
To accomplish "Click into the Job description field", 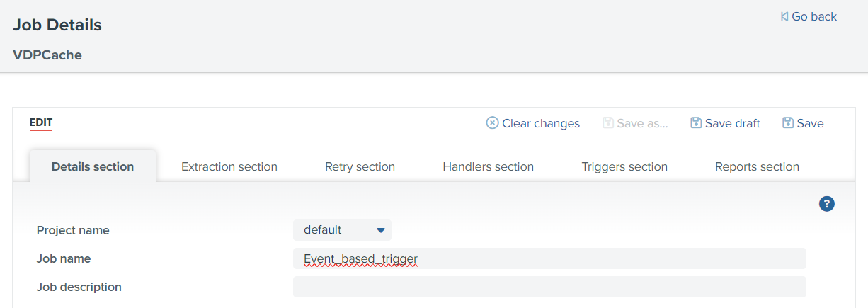I will click(549, 287).
